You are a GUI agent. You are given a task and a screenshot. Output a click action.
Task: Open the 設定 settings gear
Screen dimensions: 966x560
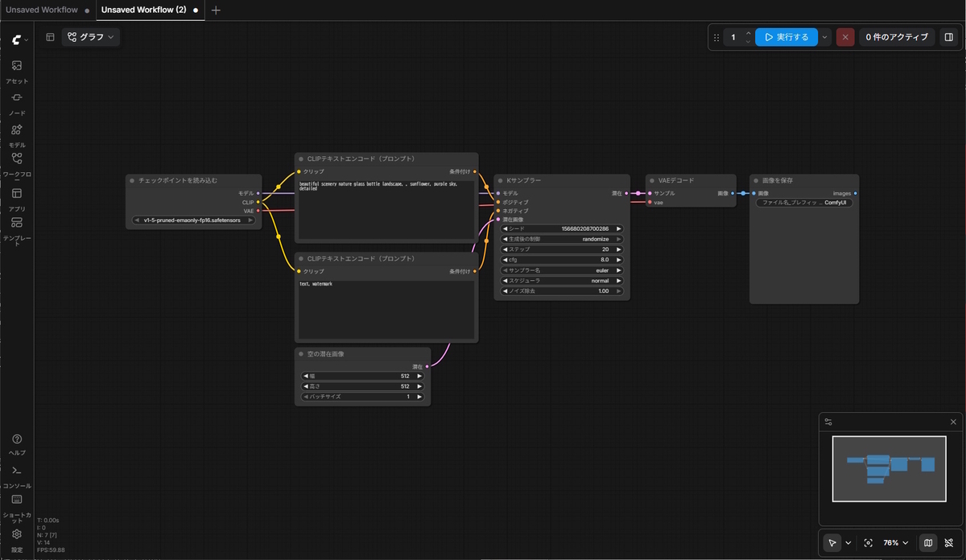(x=17, y=540)
